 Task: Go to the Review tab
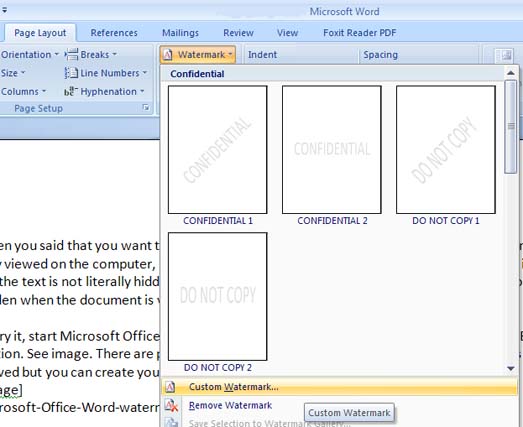(238, 33)
